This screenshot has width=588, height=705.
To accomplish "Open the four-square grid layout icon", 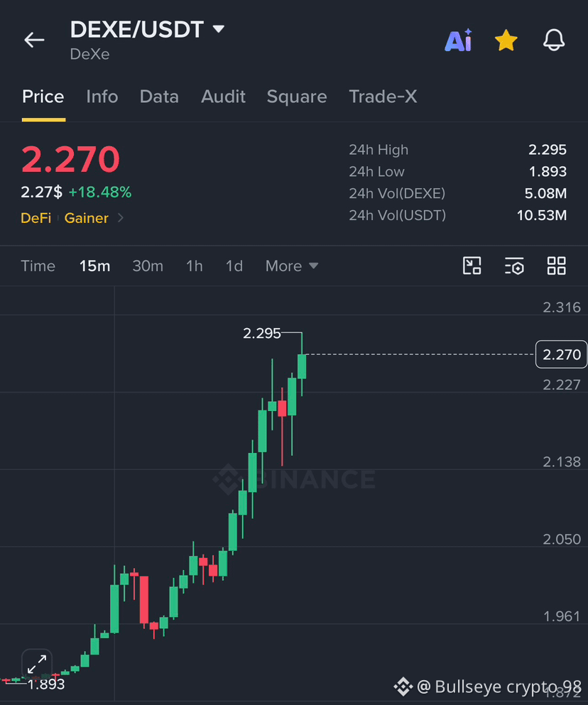I will coord(557,266).
